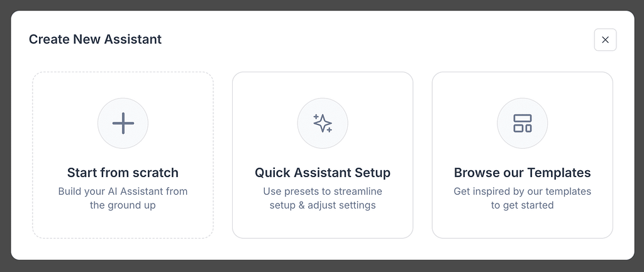Click the circle around the templates grid icon
The image size is (644, 272).
tap(523, 123)
